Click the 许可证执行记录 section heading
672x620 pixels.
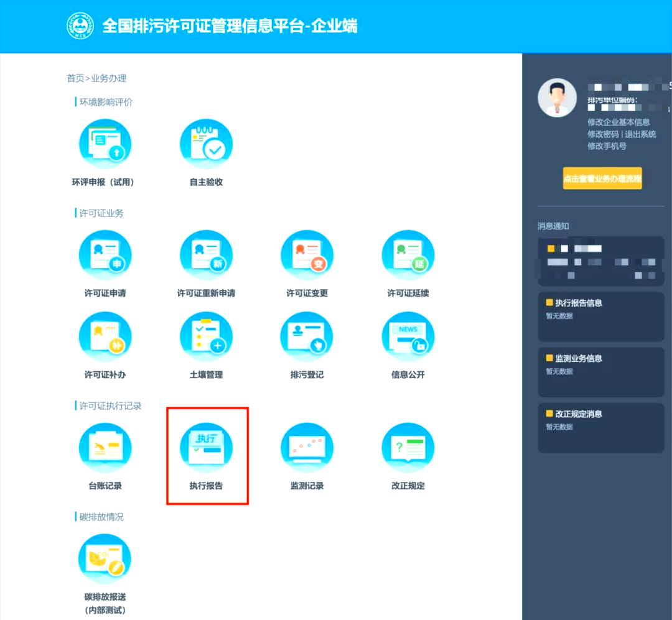[110, 405]
